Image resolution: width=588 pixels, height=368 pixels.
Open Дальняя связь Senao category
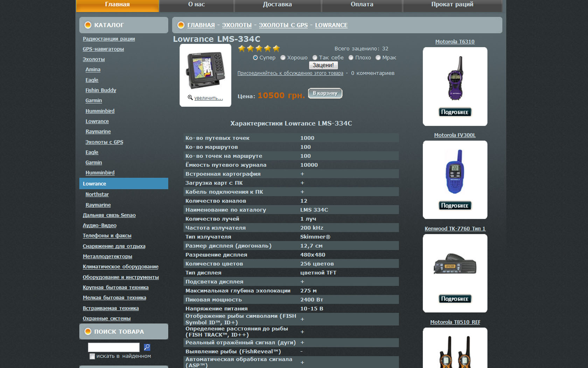point(109,215)
